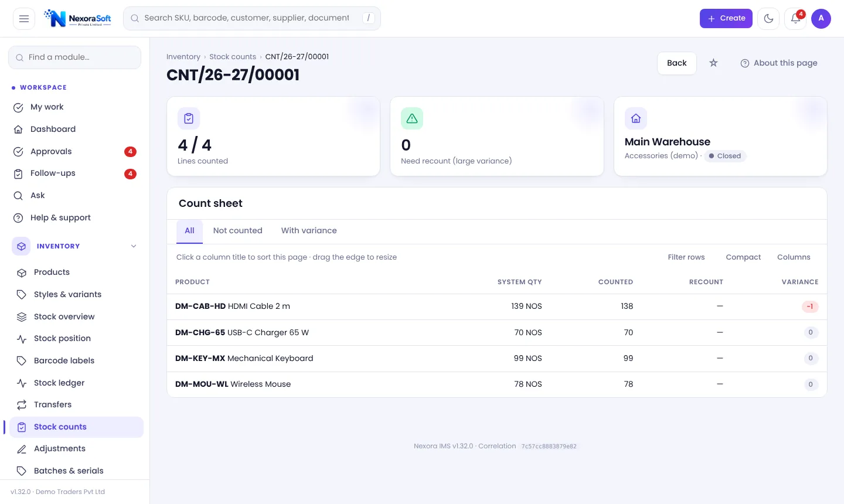Viewport: 844px width, 504px height.
Task: Switch to the Not counted tab
Action: pos(238,231)
